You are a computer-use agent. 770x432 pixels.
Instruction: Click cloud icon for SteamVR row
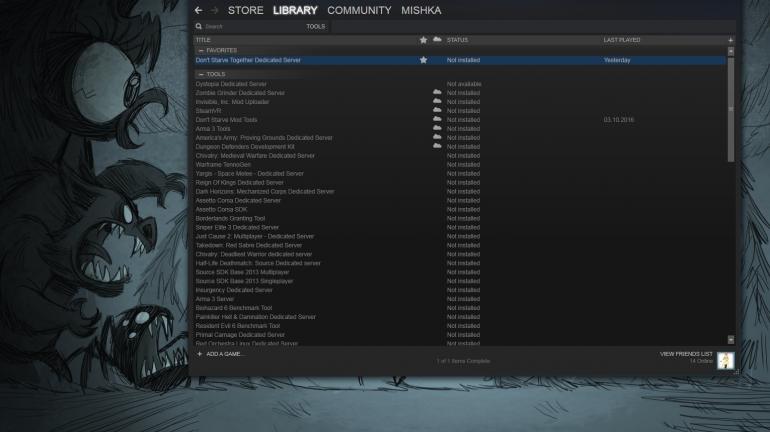pyautogui.click(x=437, y=110)
